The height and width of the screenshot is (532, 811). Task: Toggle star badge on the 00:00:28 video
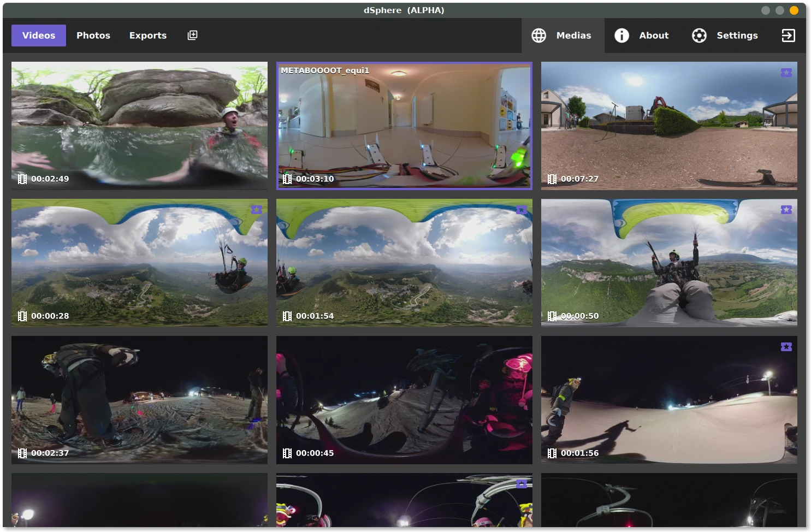click(257, 210)
